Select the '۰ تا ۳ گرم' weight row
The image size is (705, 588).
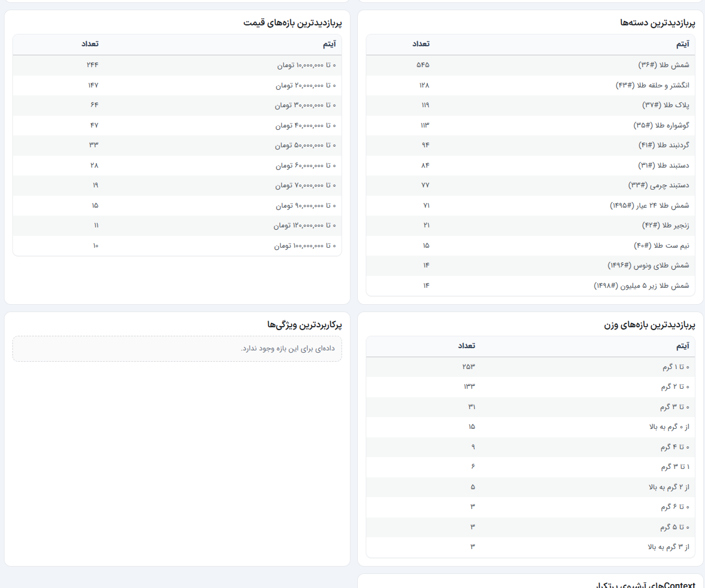531,407
